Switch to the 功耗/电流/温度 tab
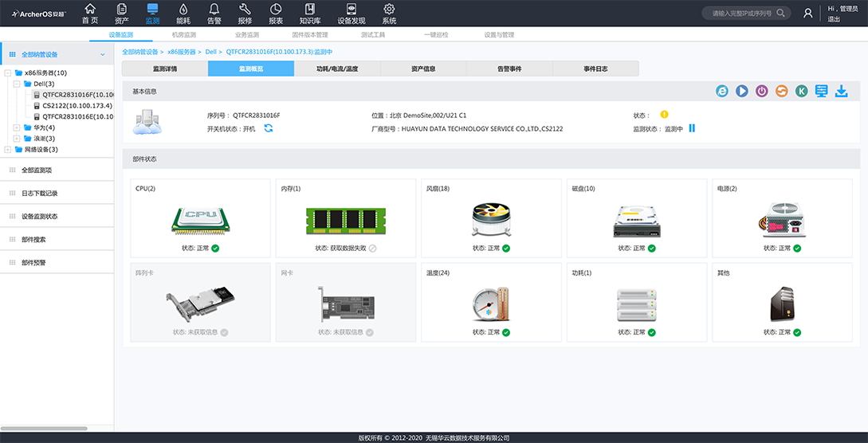The width and height of the screenshot is (868, 443). coord(336,69)
